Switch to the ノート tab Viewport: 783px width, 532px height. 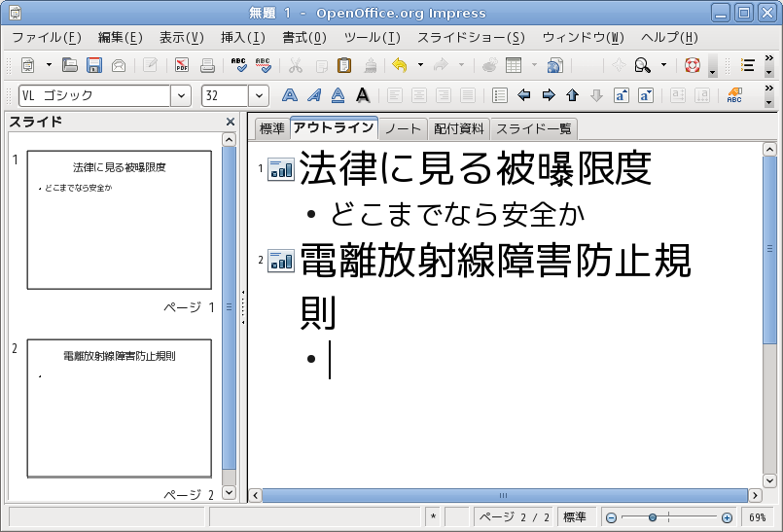point(403,129)
